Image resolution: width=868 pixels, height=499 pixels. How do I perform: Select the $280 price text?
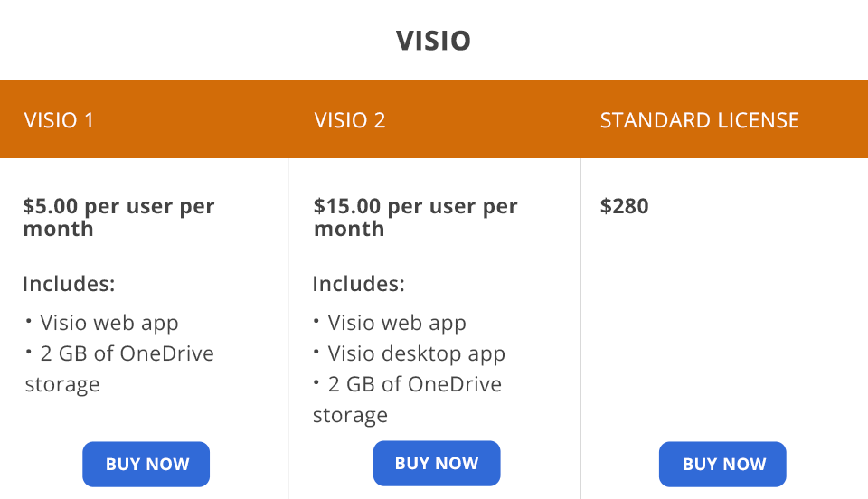(625, 206)
